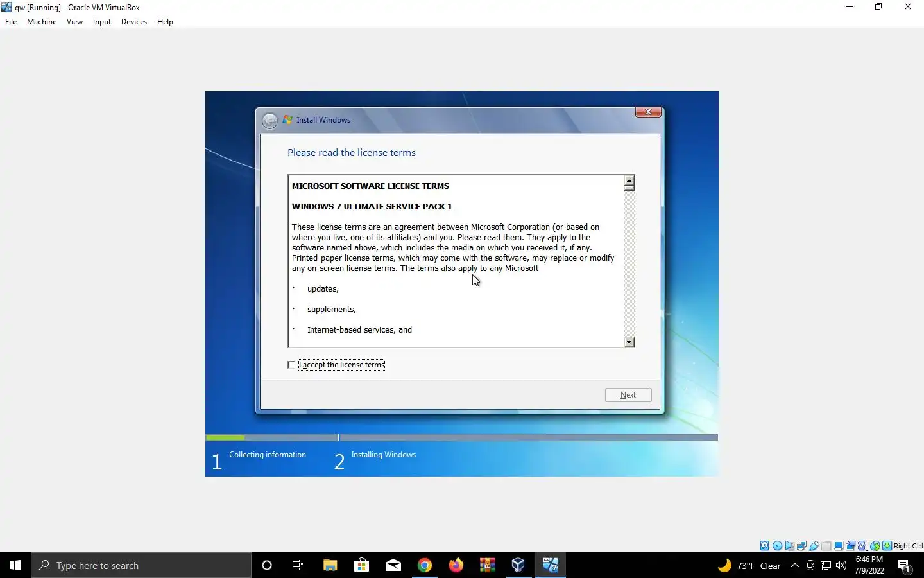Screen dimensions: 924x578
Task: Click the 'supplements,' bullet line
Action: tap(331, 310)
